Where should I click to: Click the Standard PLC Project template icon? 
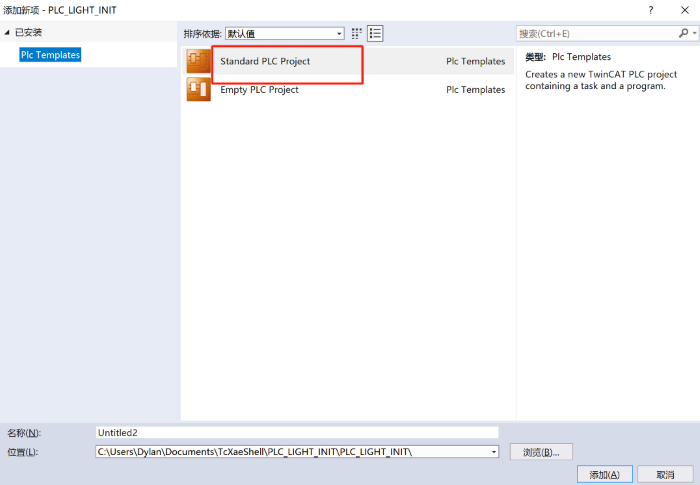pos(198,62)
